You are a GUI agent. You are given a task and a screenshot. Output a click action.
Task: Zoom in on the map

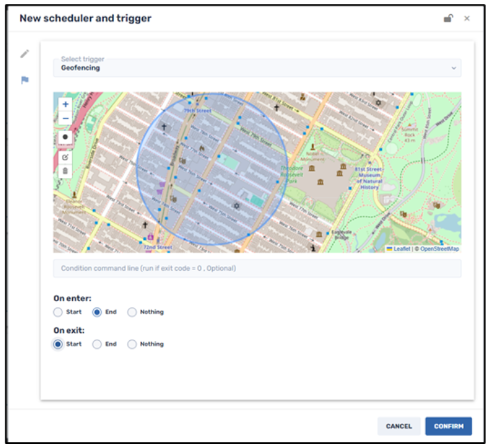65,104
